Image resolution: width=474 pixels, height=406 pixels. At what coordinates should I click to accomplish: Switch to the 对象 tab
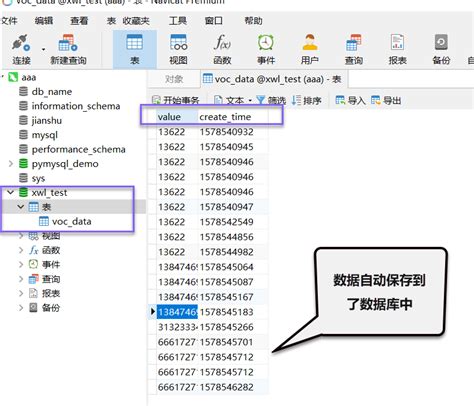click(174, 79)
